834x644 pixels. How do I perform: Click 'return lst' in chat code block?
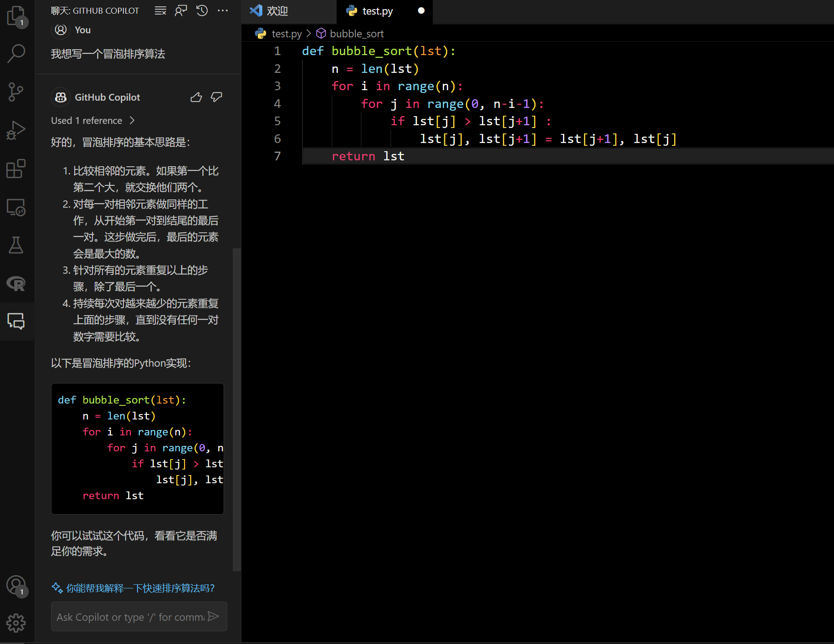113,496
